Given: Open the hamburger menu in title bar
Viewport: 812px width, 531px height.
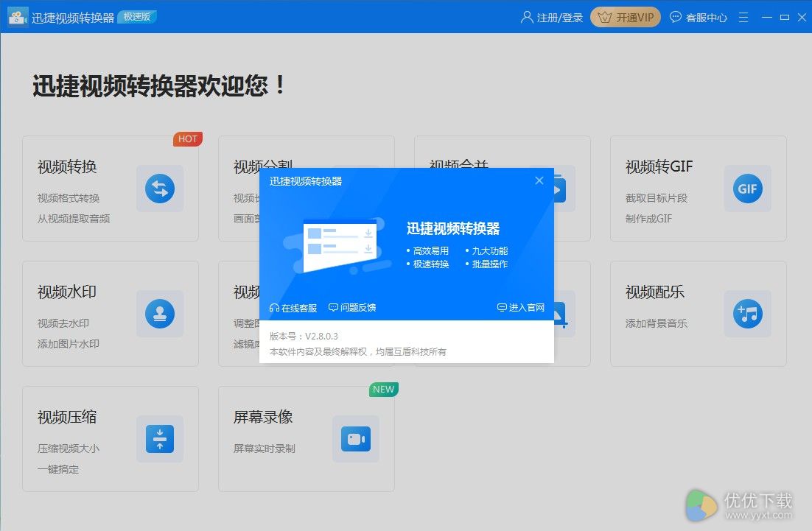Looking at the screenshot, I should (x=743, y=18).
